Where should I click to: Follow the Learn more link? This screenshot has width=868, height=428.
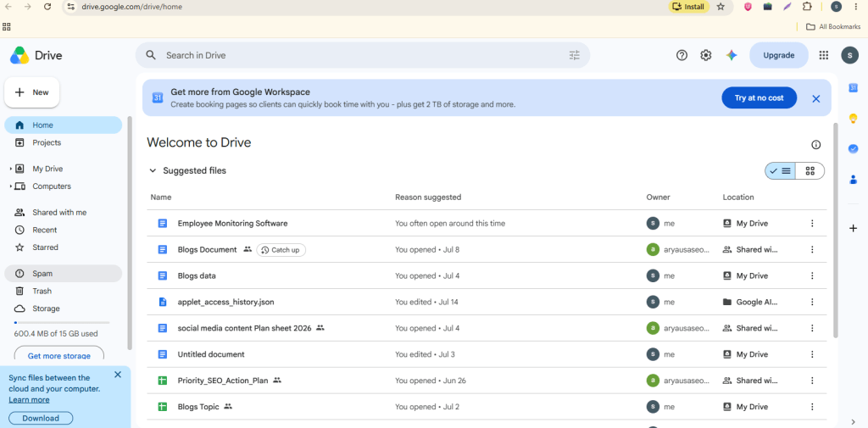(x=29, y=400)
